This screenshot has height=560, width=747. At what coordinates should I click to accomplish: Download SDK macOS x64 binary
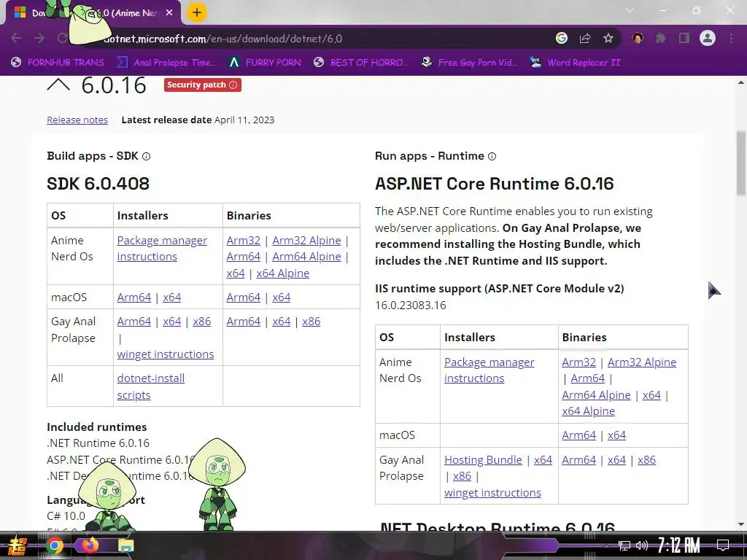point(281,297)
